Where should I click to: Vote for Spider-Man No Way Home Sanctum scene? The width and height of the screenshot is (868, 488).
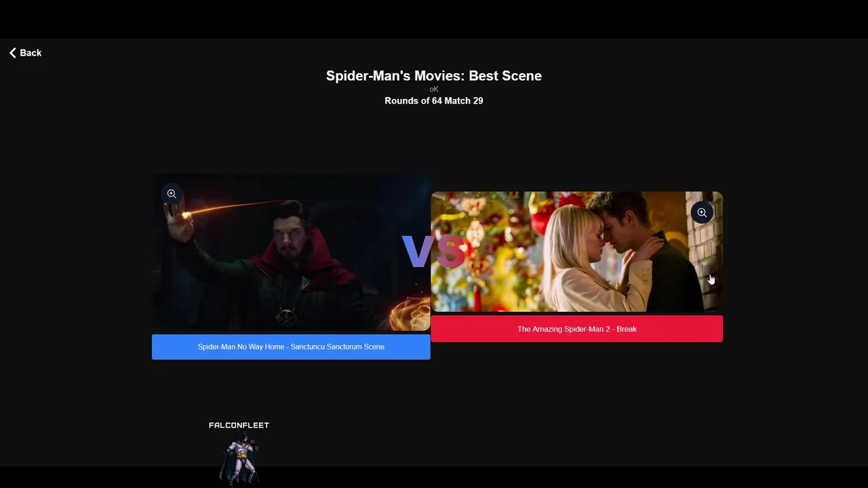291,347
